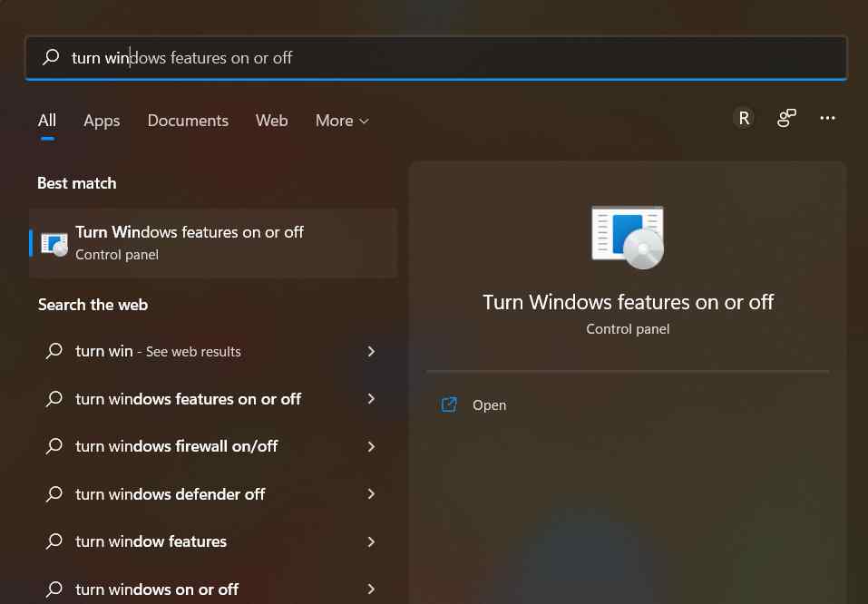Expand the More dropdown
The image size is (868, 604).
pos(342,121)
